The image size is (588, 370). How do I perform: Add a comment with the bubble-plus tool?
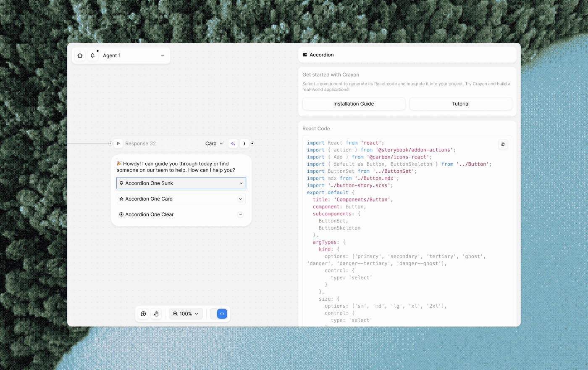click(144, 314)
